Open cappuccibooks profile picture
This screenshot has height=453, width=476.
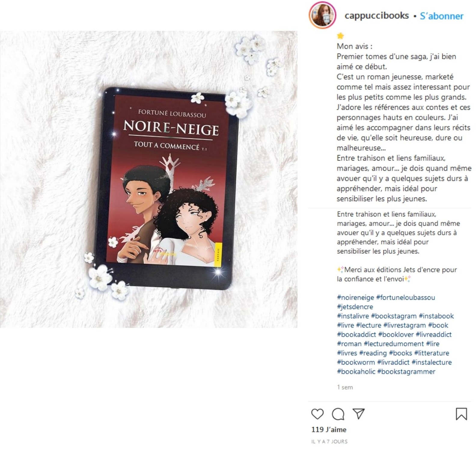(x=322, y=15)
